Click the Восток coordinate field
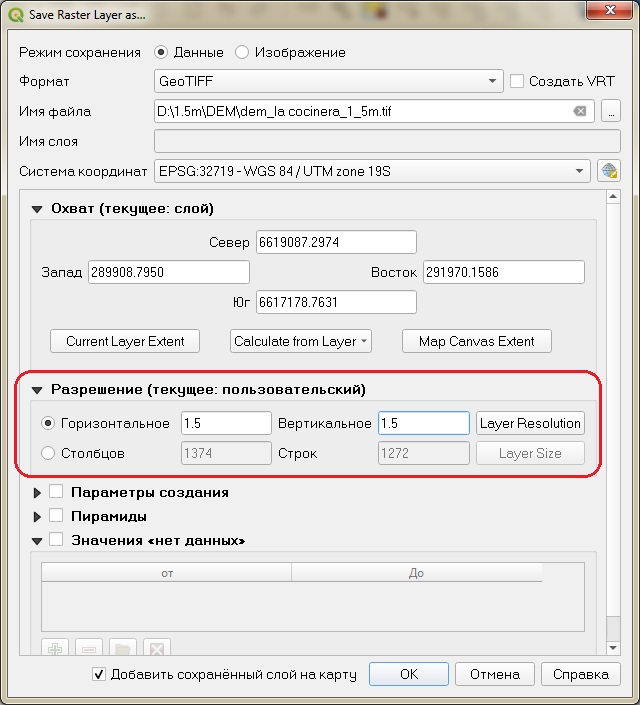This screenshot has height=705, width=640. (x=504, y=272)
